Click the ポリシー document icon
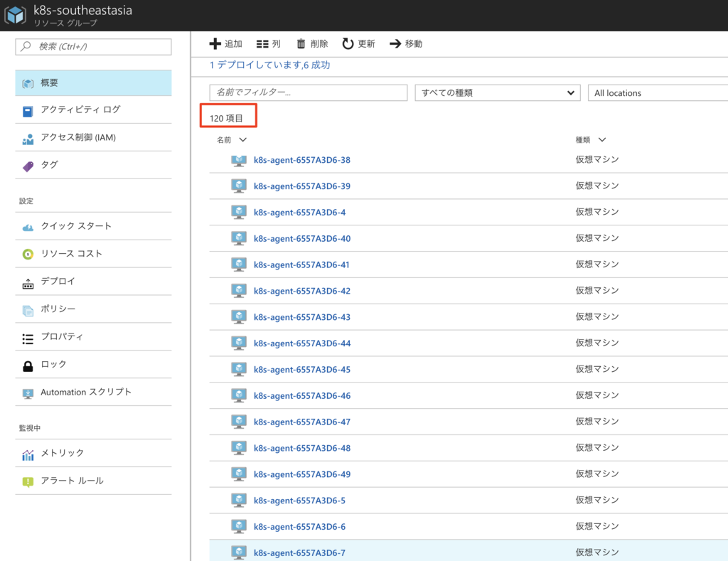This screenshot has height=561, width=728. coord(28,311)
